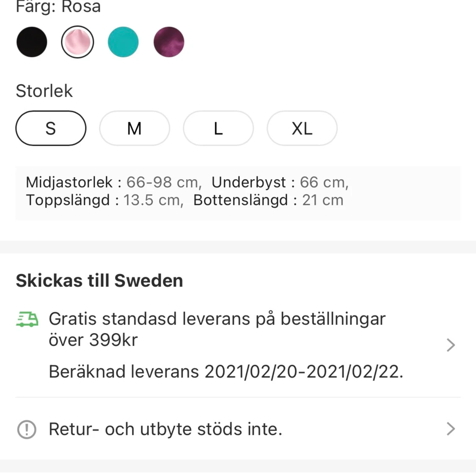Switch to size XL
Image resolution: width=476 pixels, height=476 pixels.
tap(302, 128)
